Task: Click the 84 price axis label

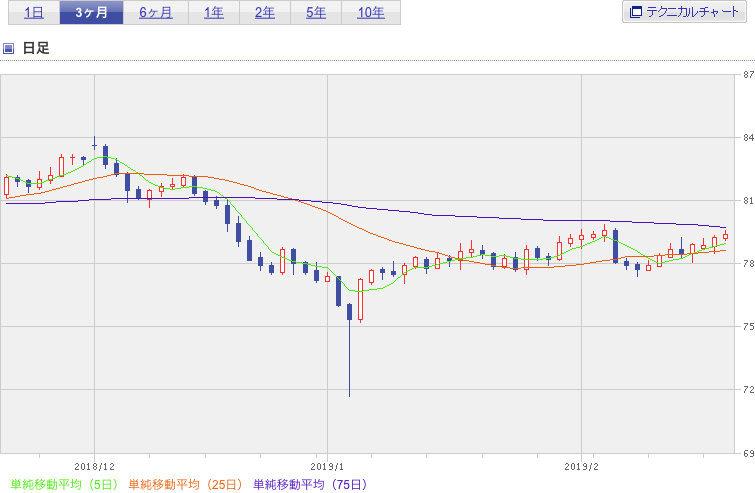Action: tap(748, 138)
